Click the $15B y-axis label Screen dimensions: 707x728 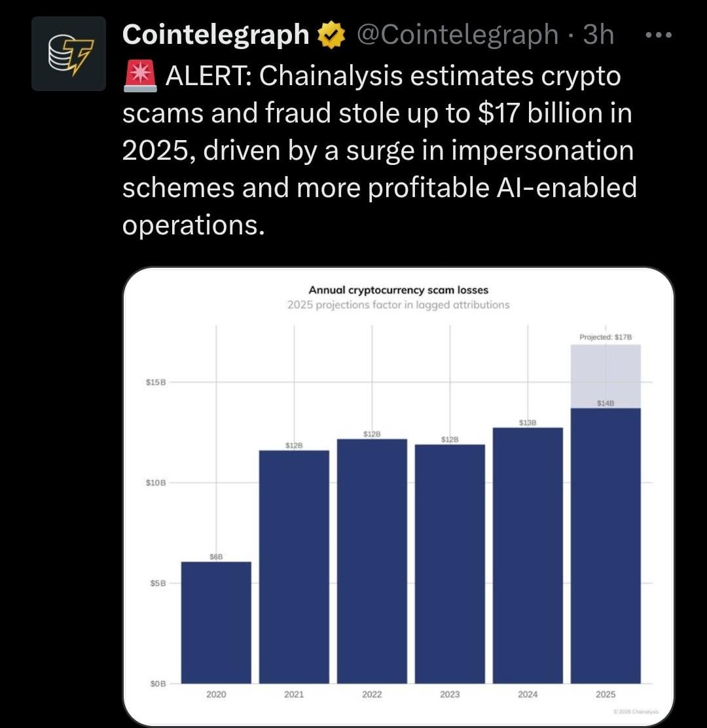[156, 382]
